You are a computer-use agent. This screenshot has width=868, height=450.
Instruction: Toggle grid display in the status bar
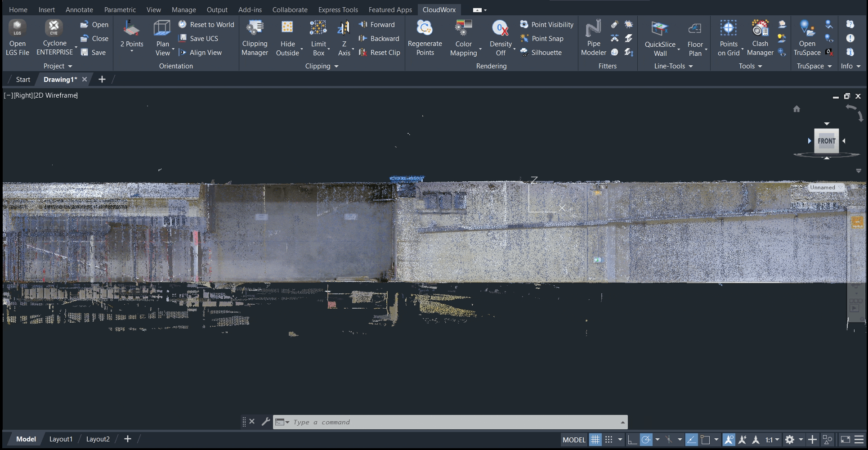pos(595,440)
